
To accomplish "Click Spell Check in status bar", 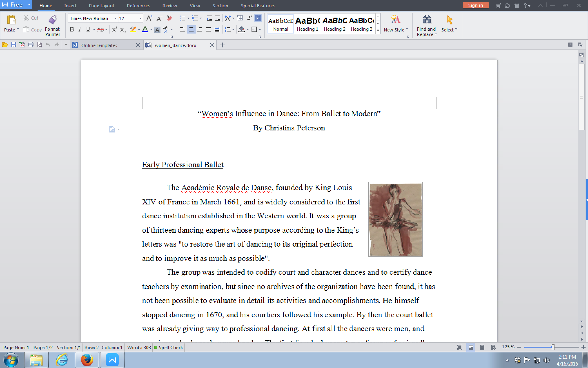I will [x=169, y=348].
